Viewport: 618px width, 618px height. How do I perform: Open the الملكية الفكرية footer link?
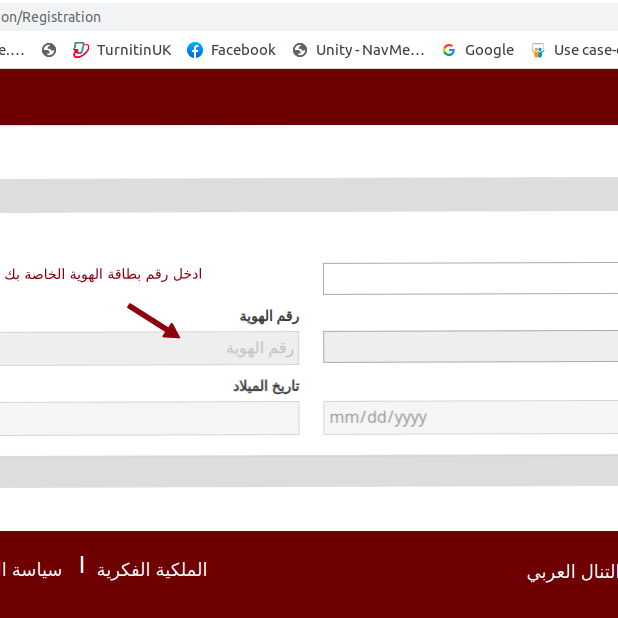(152, 570)
